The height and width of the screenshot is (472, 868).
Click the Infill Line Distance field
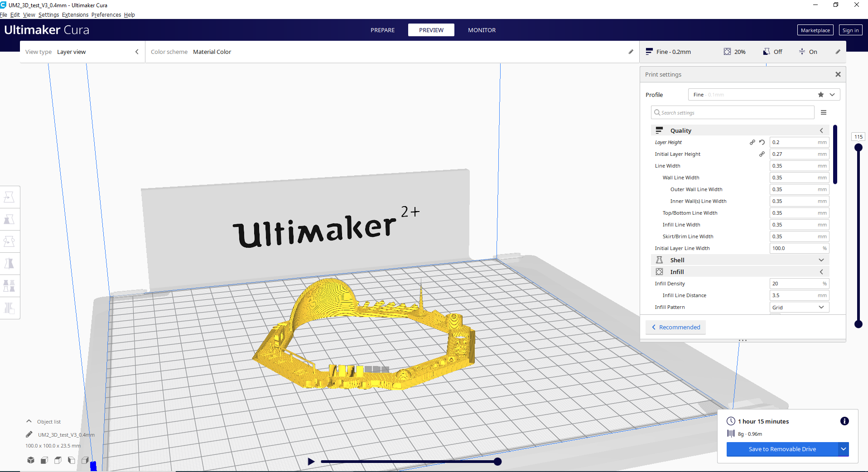[x=800, y=295]
